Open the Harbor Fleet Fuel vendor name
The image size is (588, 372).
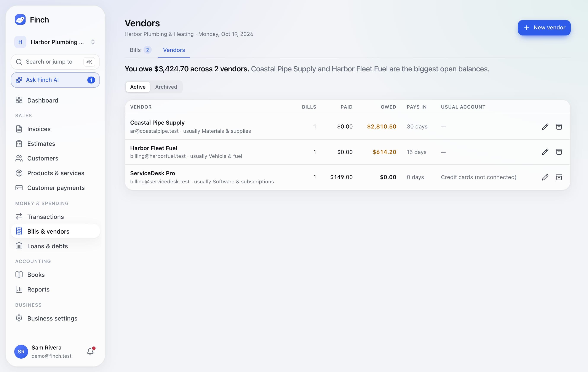153,148
